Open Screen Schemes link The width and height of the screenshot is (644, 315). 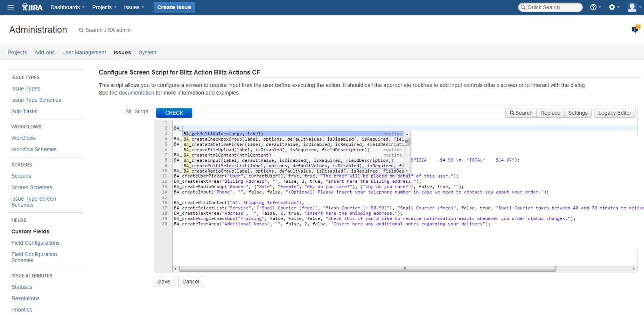click(x=31, y=188)
